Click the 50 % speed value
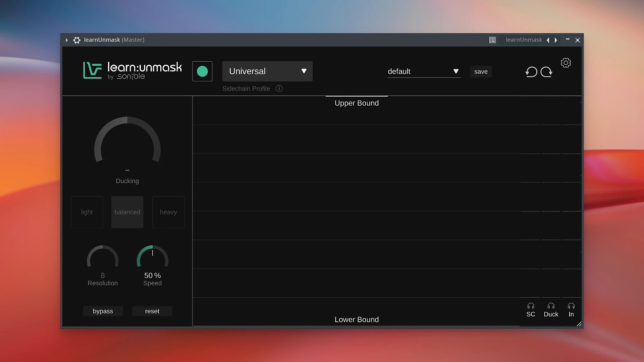The image size is (644, 362). (x=153, y=276)
